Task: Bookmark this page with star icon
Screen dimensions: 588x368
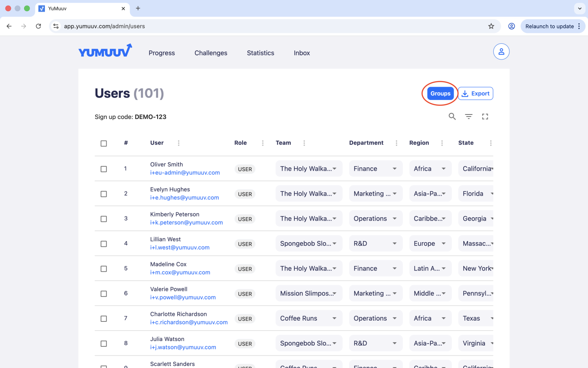Action: pyautogui.click(x=491, y=26)
